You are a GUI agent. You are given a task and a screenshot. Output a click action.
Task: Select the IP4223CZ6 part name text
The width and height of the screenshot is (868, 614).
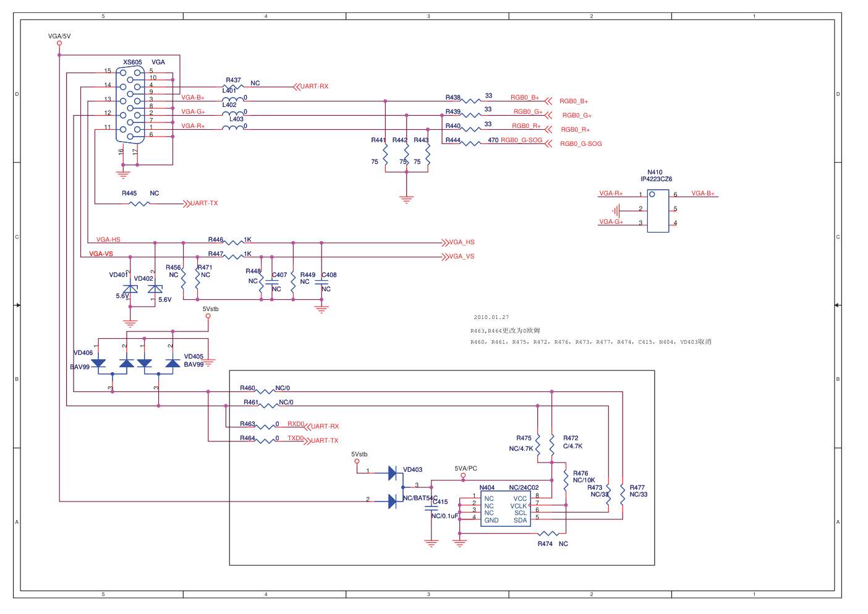click(x=656, y=179)
